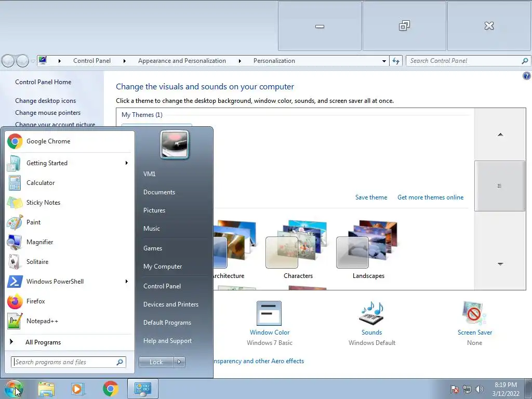
Task: Click Get more themes online link
Action: click(430, 197)
